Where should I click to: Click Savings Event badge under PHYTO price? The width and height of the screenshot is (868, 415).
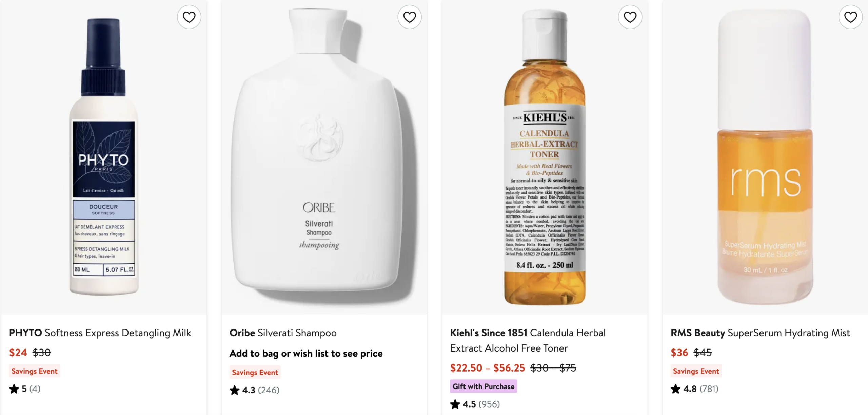34,371
